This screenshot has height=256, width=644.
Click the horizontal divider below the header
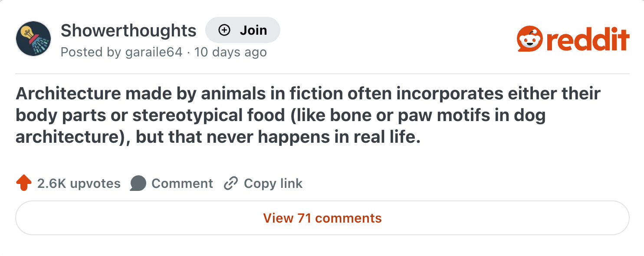(x=322, y=74)
